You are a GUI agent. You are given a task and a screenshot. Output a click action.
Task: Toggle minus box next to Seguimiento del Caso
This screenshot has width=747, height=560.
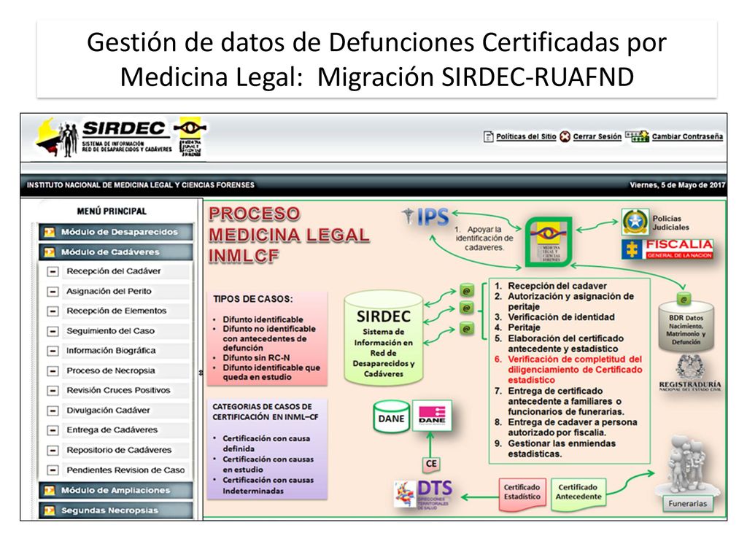click(53, 331)
